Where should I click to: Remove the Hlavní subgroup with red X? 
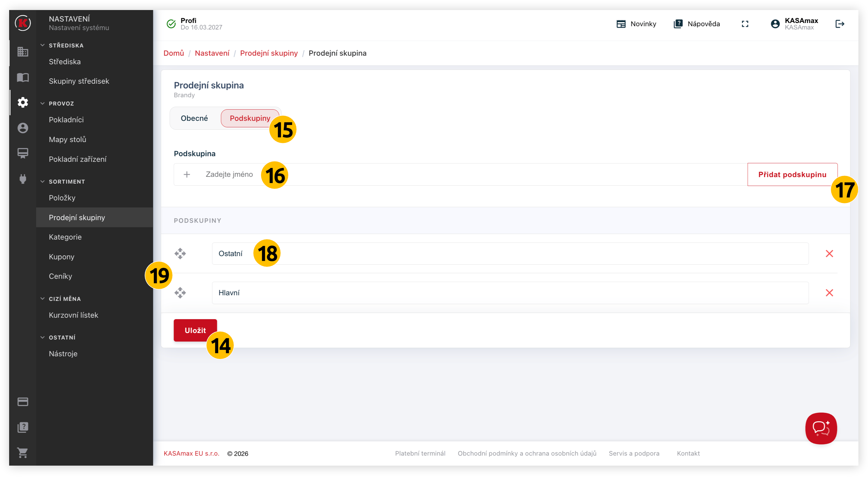(829, 293)
